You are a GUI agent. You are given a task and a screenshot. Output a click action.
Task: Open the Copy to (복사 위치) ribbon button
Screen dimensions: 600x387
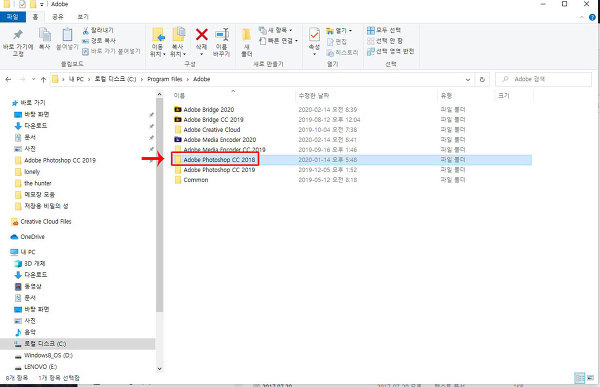pos(178,42)
